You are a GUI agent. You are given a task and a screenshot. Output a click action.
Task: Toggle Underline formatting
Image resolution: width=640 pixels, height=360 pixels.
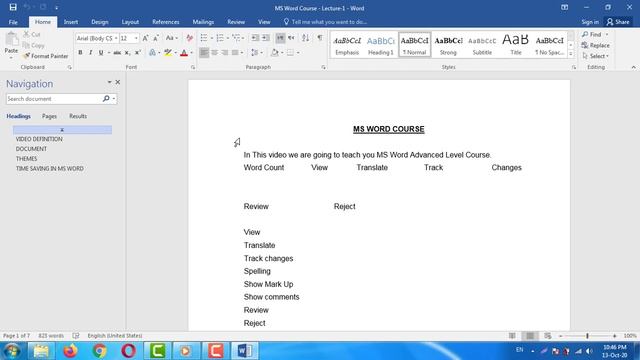(x=101, y=53)
